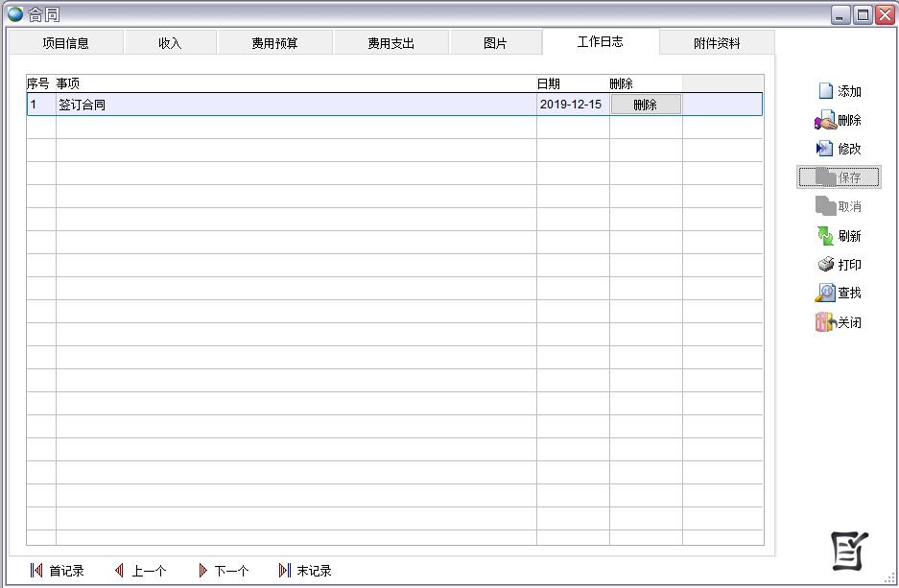Viewport: 899px width, 588px height.
Task: Click the date cell 2019-12-15
Action: [571, 105]
